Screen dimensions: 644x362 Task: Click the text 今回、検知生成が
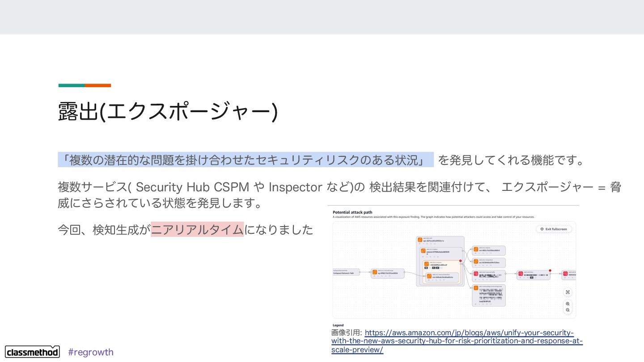pos(104,230)
